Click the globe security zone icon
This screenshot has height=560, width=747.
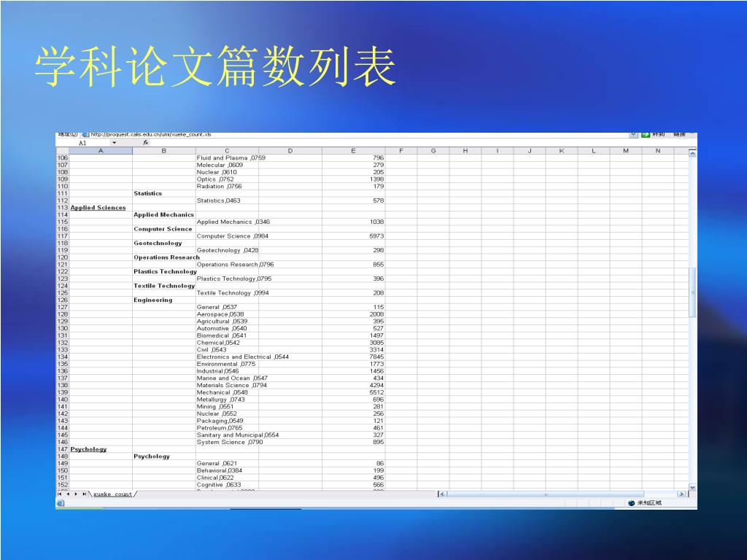click(x=631, y=503)
